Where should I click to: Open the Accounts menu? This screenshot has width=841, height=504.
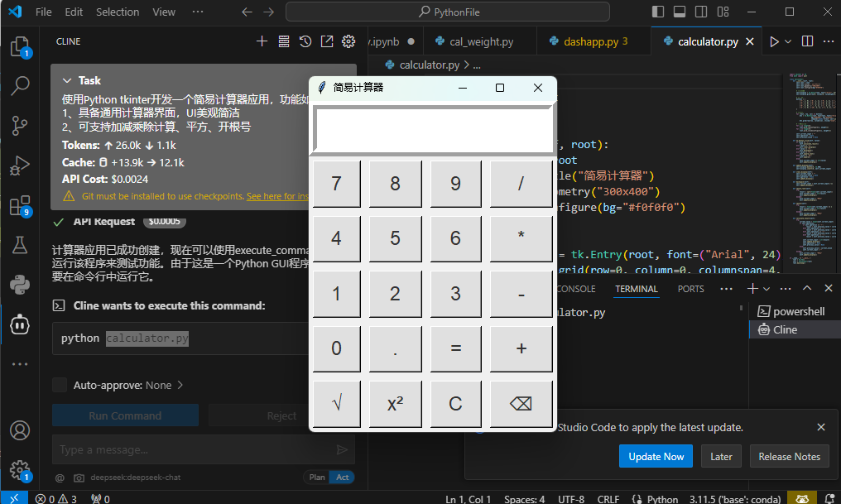click(20, 430)
